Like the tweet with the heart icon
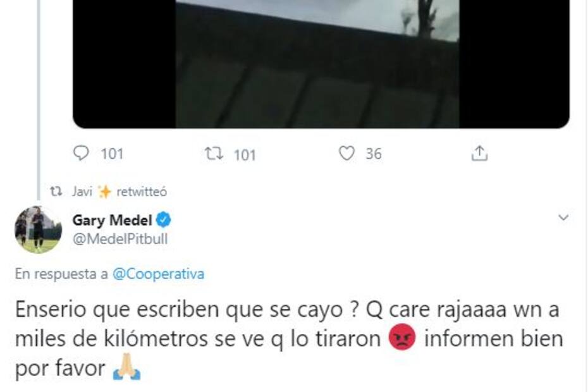The height and width of the screenshot is (392, 588). (x=346, y=154)
